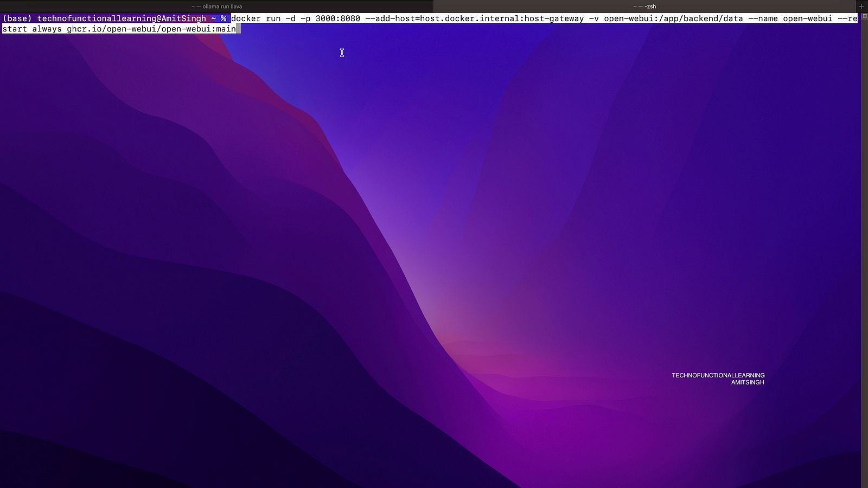Click the 'ghcr.io/open-webui/open-webui:main' image name
Screen dimensions: 868x488
151,29
